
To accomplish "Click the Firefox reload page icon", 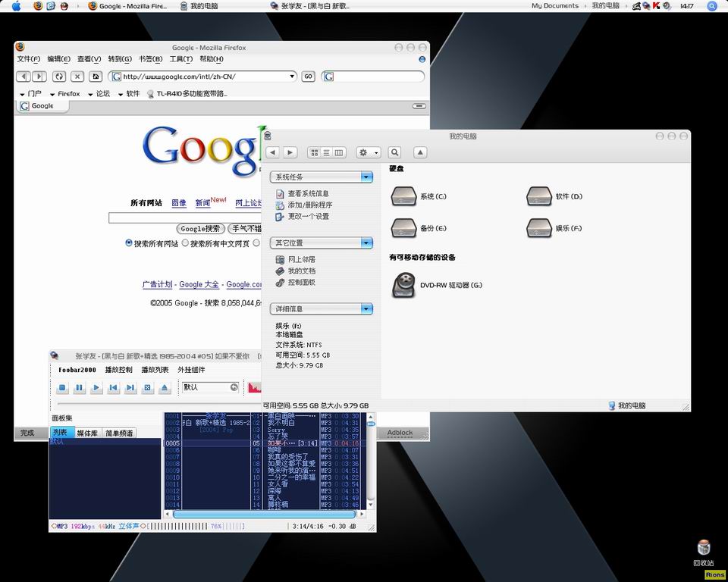I will 59,77.
